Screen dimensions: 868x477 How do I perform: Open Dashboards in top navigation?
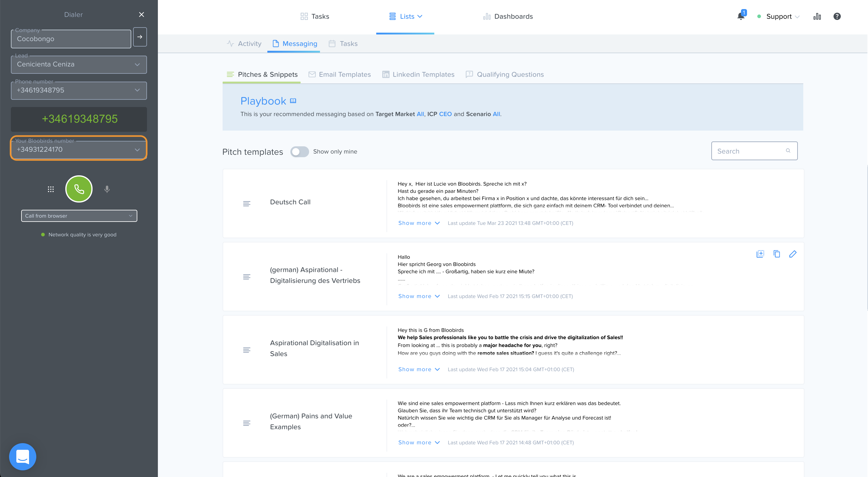click(x=508, y=17)
